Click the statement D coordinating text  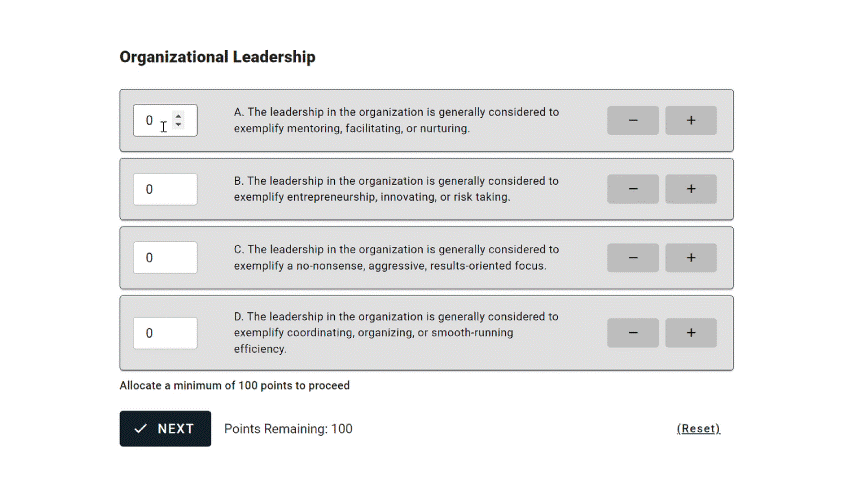[x=396, y=333]
